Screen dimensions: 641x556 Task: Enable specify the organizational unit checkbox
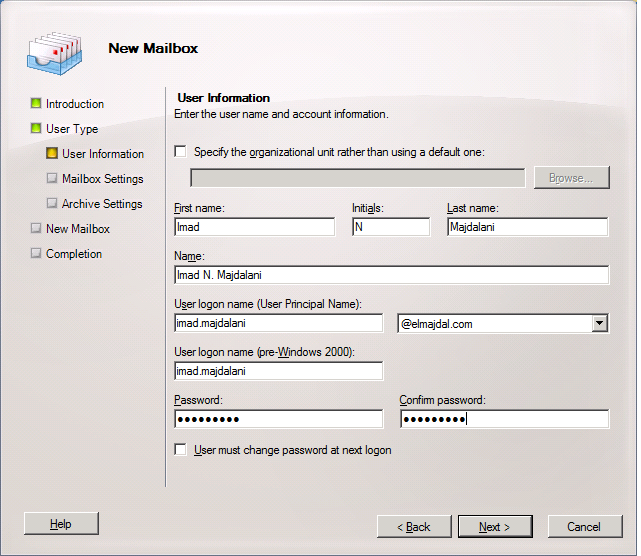pos(180,152)
